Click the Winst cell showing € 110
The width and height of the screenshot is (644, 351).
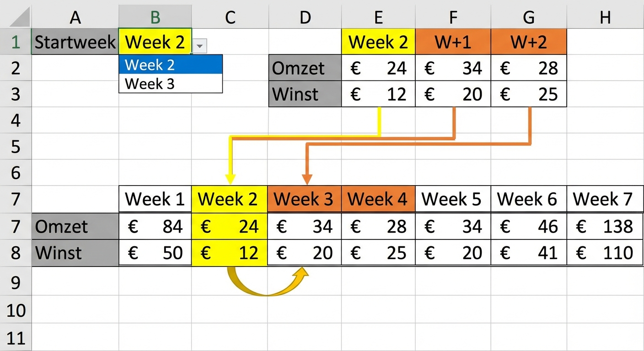[x=605, y=253]
